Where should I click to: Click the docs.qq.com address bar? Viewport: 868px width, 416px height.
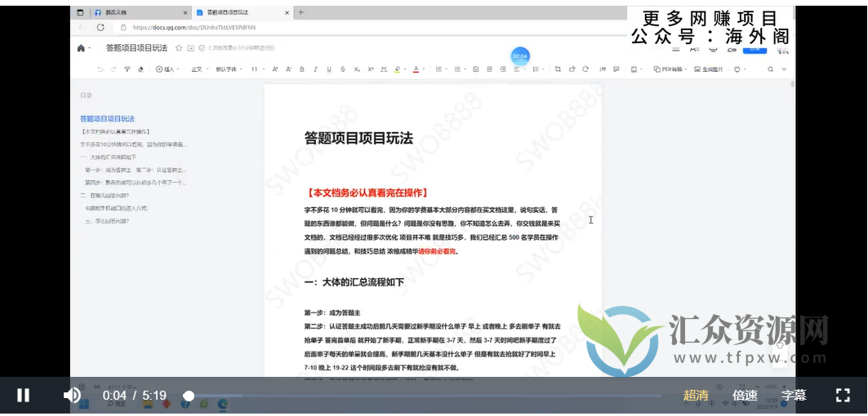[194, 27]
